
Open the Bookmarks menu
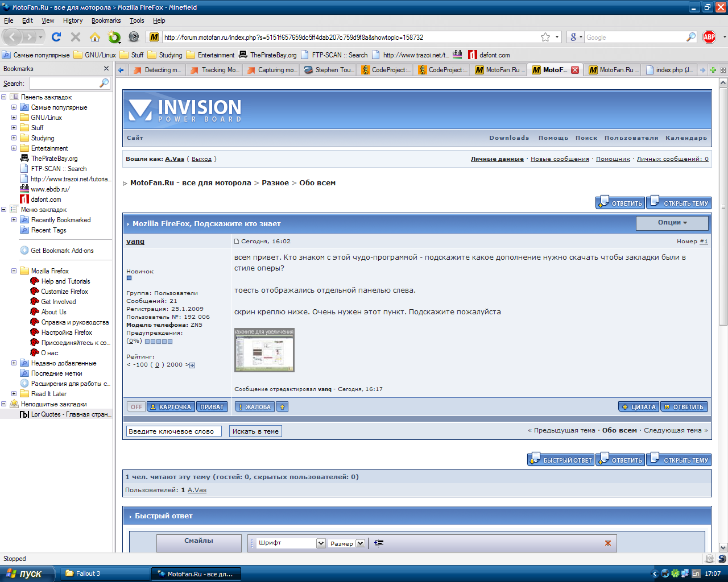[x=106, y=20]
